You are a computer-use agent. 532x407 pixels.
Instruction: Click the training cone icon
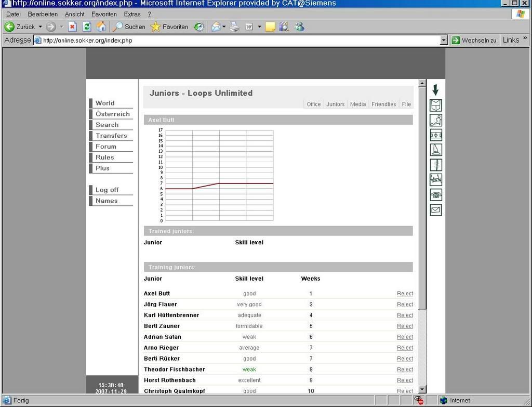(x=436, y=150)
